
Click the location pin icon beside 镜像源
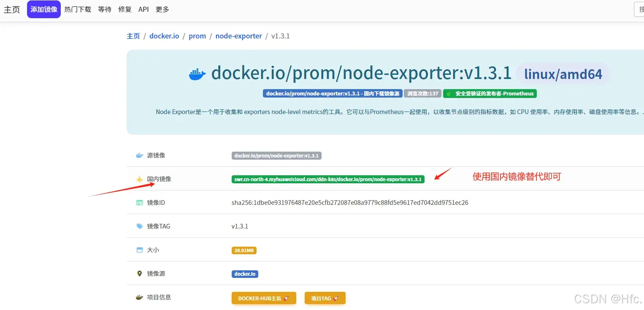pyautogui.click(x=140, y=274)
